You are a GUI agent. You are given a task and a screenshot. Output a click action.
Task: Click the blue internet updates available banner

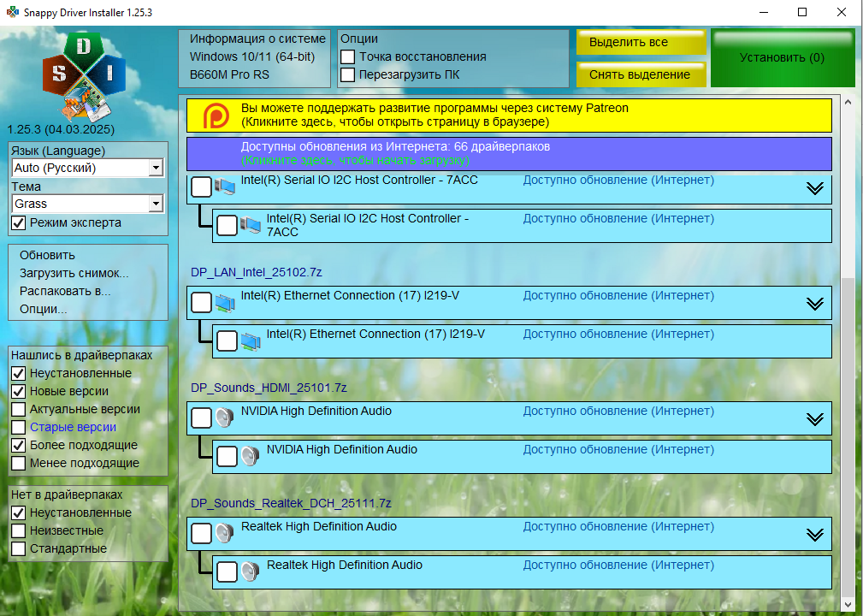coord(509,153)
